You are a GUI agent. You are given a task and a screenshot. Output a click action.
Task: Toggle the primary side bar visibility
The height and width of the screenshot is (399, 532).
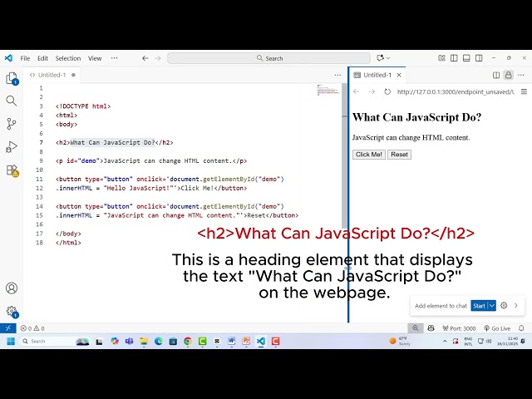(x=454, y=58)
